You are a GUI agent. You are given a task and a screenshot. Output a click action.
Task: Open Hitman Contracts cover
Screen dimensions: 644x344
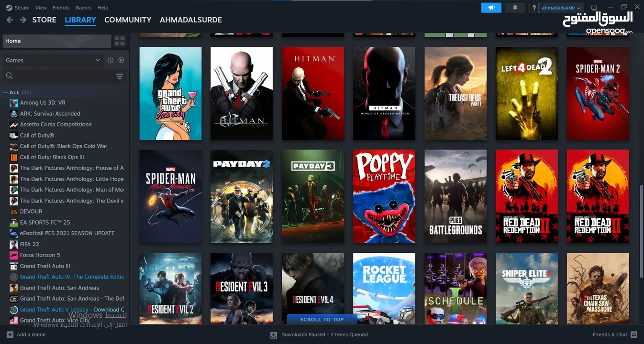242,93
